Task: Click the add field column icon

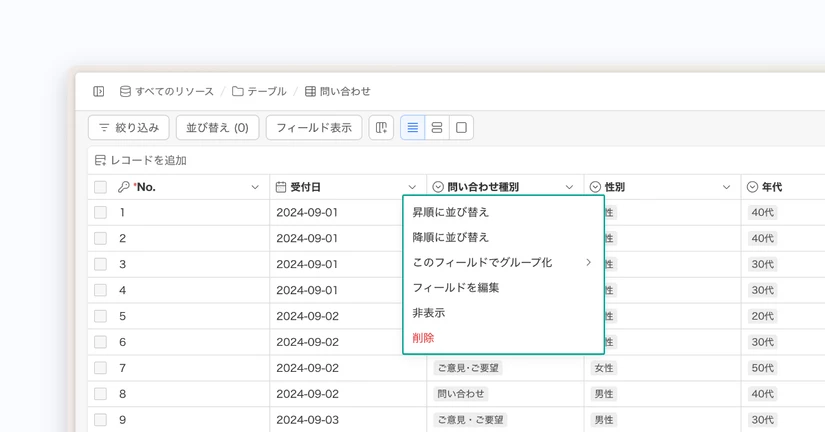Action: point(381,127)
